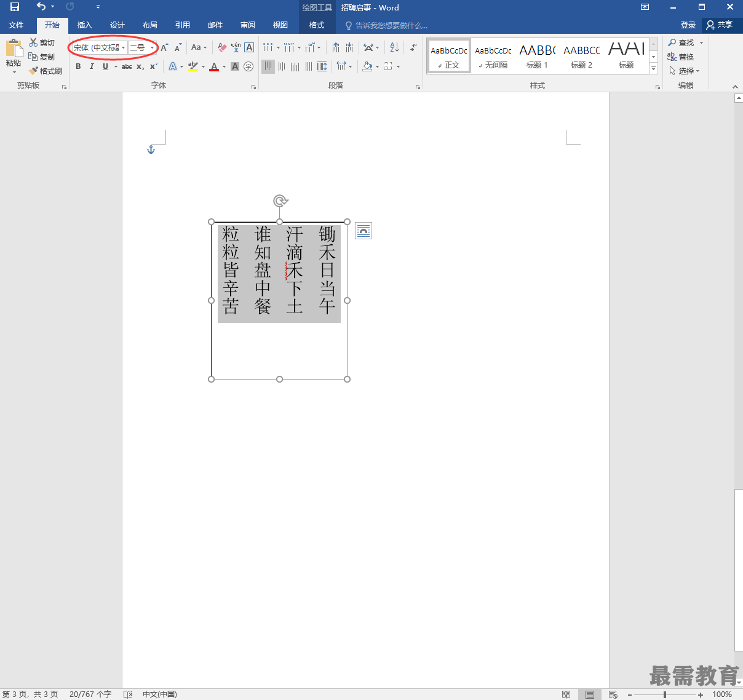Click the Print Layout view icon in status bar
Screen dimensions: 743x700
(590, 694)
